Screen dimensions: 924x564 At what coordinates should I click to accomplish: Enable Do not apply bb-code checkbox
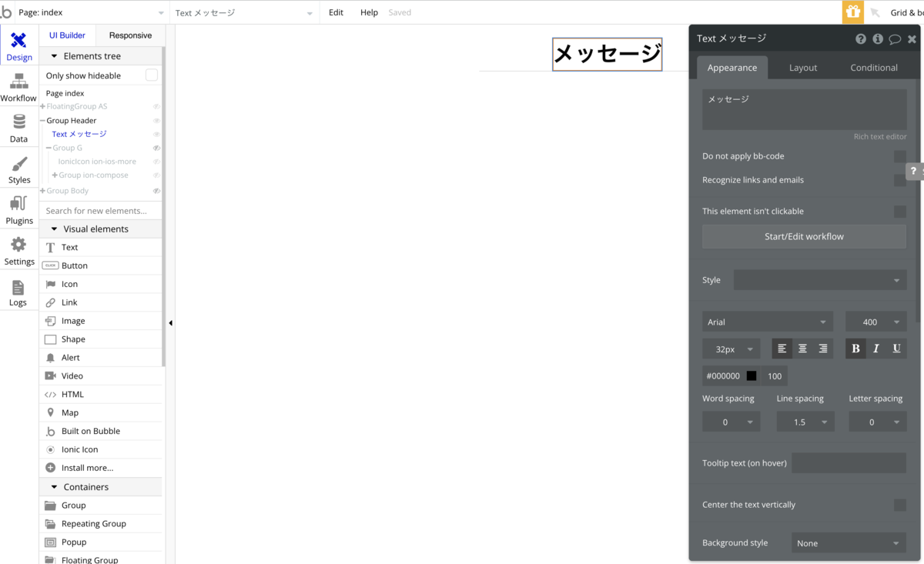[x=899, y=156]
